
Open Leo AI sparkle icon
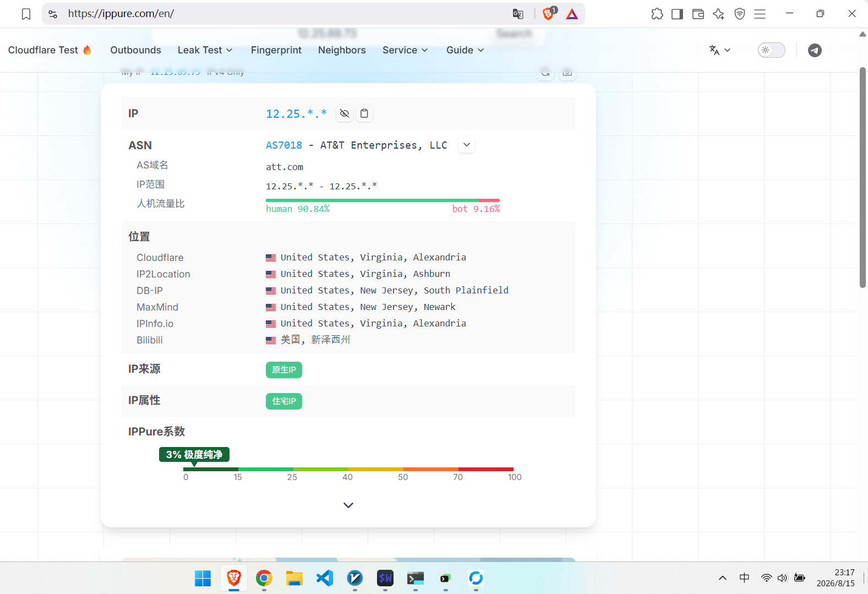(x=718, y=14)
